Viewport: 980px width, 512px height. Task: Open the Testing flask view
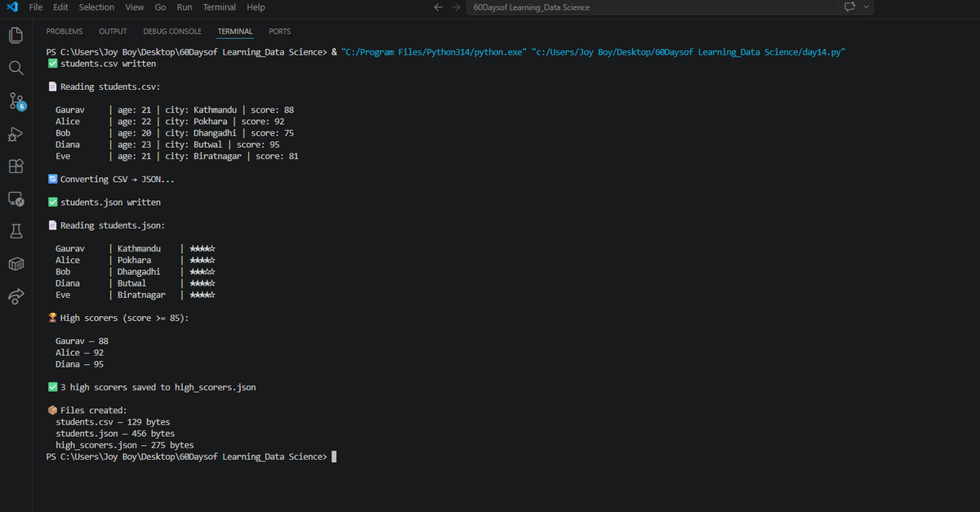click(16, 231)
